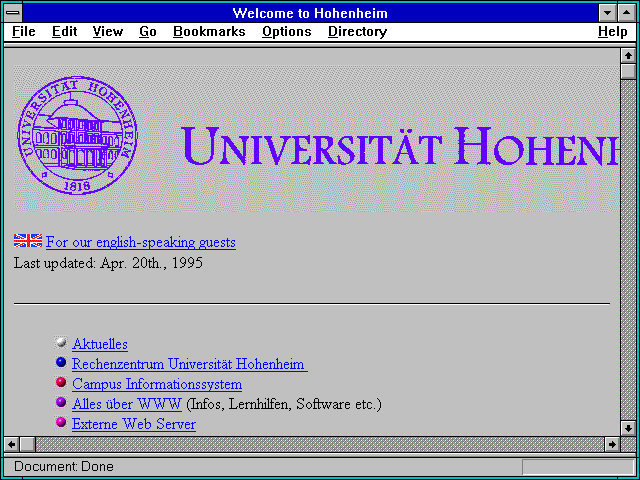Click the Universität Hohenheim seal logo
Image resolution: width=640 pixels, height=480 pixels.
pos(77,135)
